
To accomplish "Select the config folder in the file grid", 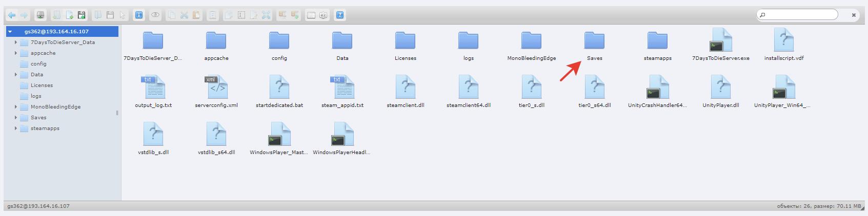I will pos(279,46).
